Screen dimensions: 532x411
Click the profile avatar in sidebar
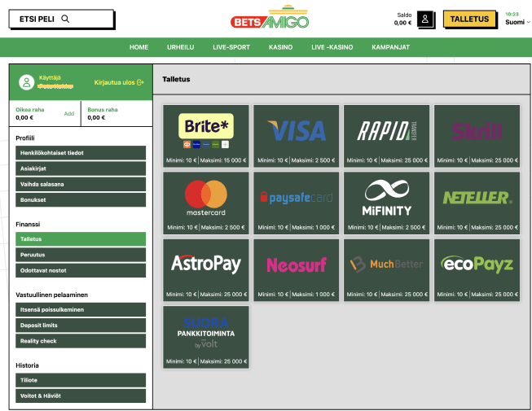coord(26,82)
